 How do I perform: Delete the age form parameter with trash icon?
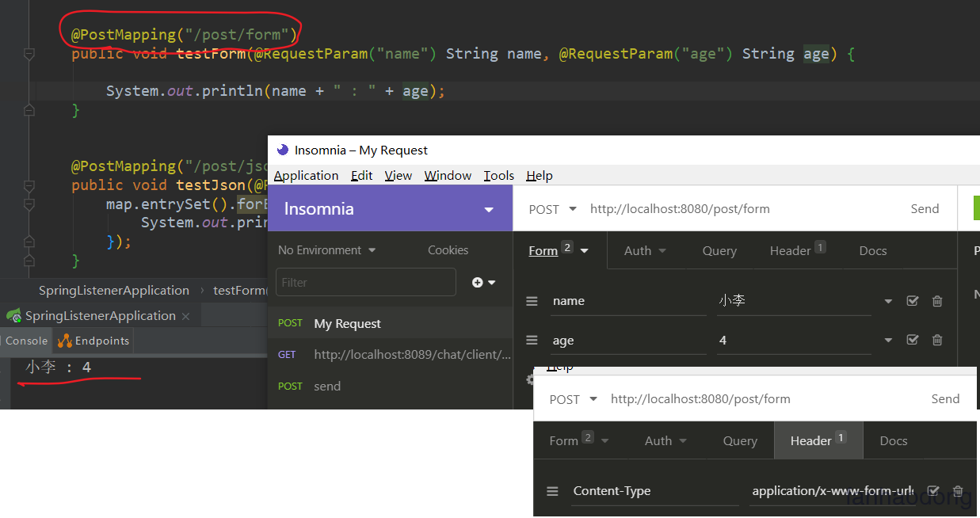point(937,340)
